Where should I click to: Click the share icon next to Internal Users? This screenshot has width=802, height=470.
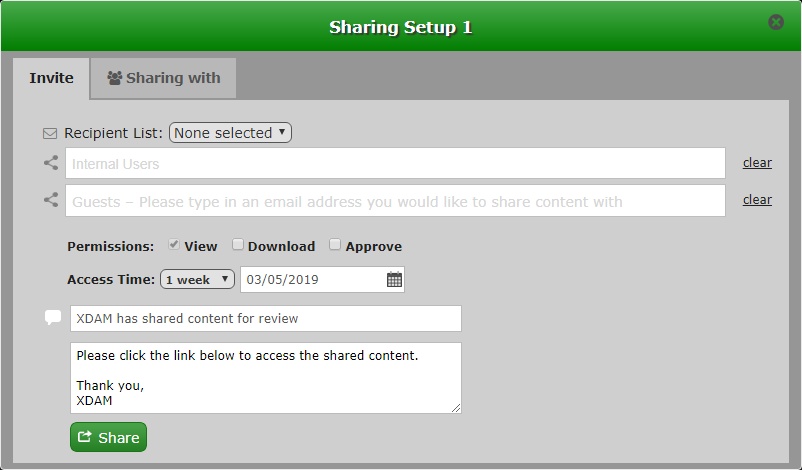(51, 163)
